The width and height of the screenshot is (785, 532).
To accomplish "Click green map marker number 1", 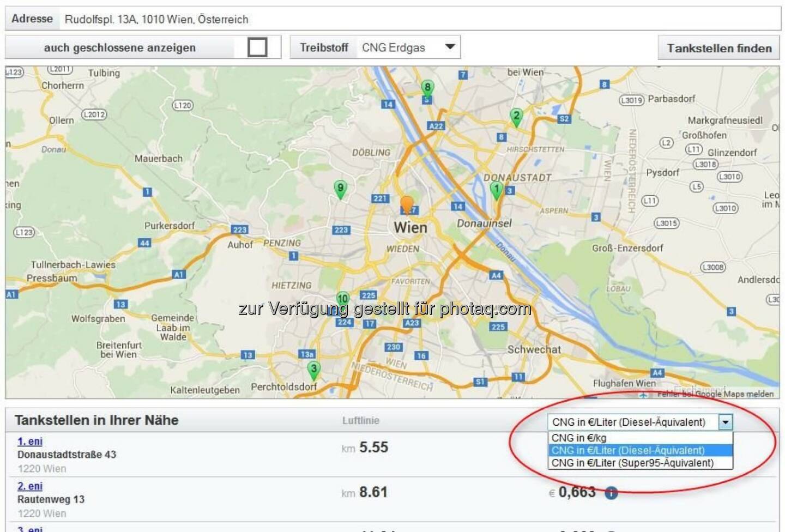I will coord(496,190).
